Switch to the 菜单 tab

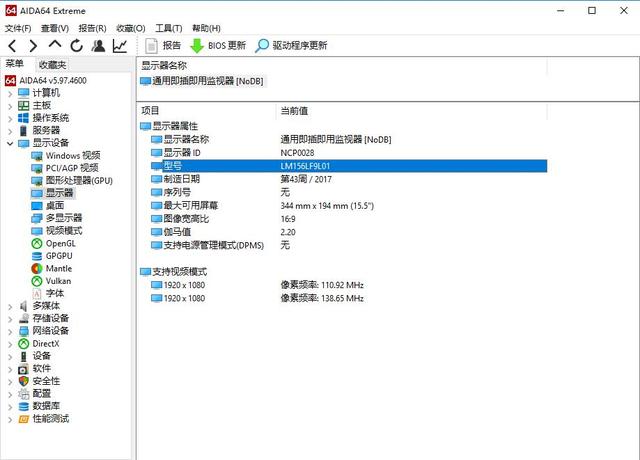pos(15,64)
